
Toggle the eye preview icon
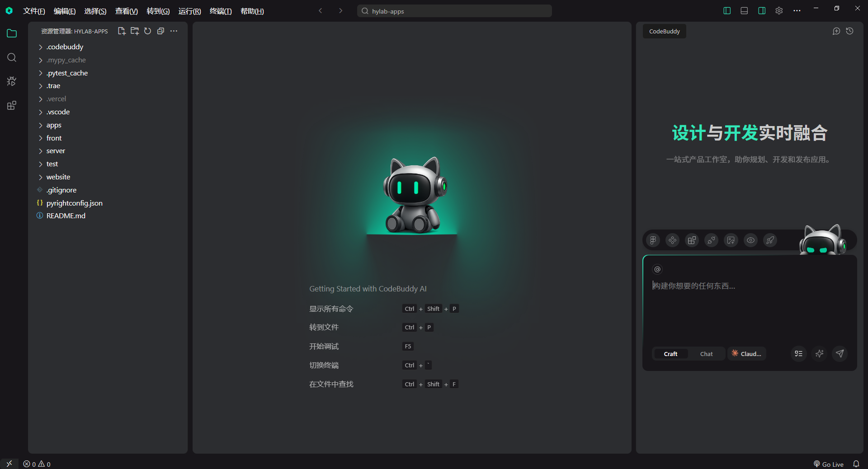coord(751,240)
